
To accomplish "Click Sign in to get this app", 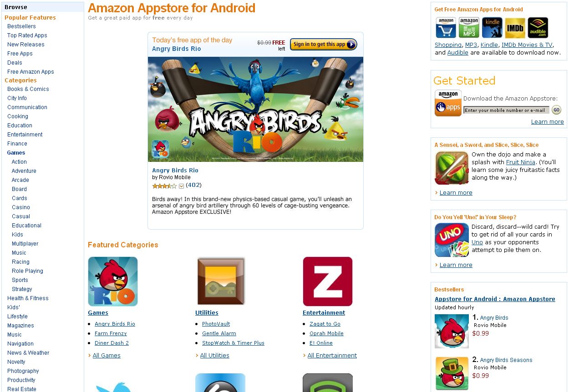I will click(324, 44).
